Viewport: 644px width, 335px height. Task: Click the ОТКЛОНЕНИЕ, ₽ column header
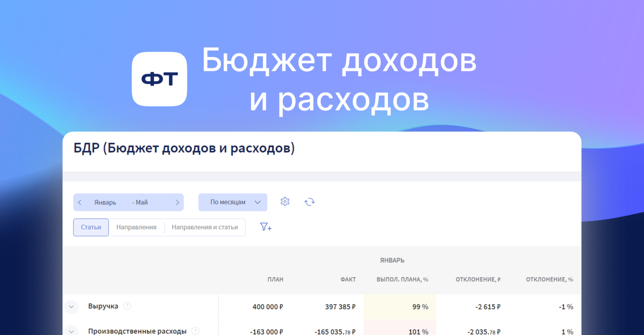(478, 279)
